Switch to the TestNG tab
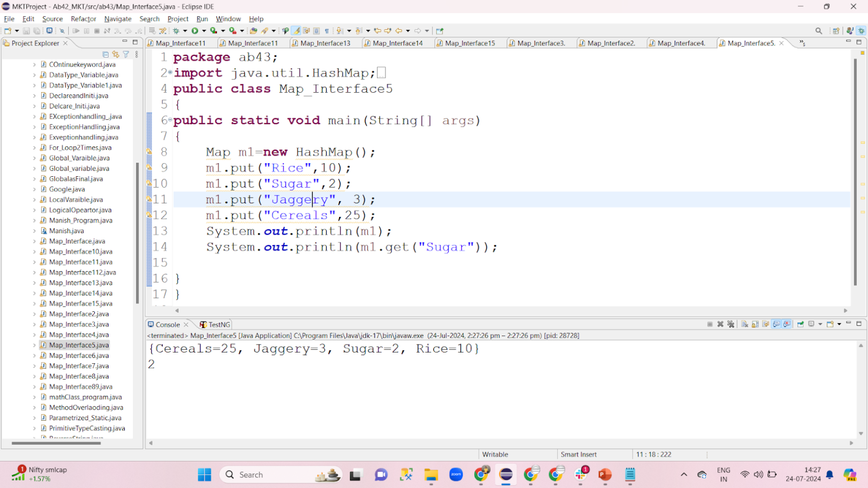Image resolution: width=868 pixels, height=488 pixels. (x=215, y=324)
